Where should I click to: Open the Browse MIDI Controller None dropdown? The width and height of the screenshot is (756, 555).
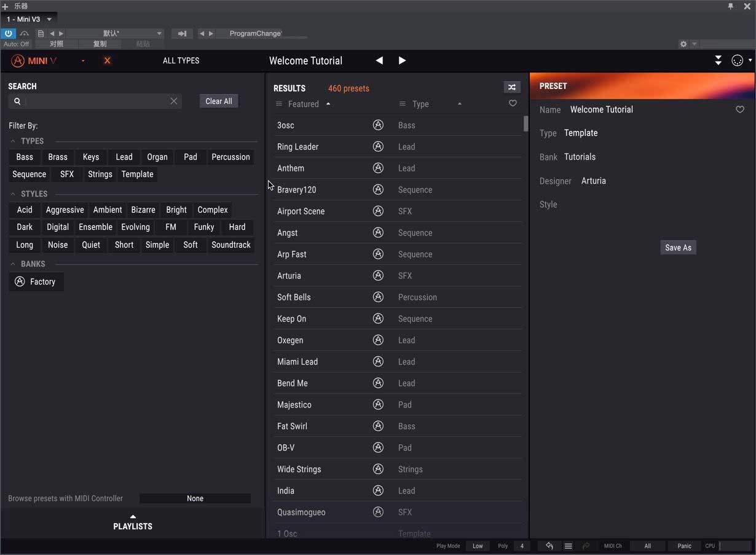pos(195,498)
